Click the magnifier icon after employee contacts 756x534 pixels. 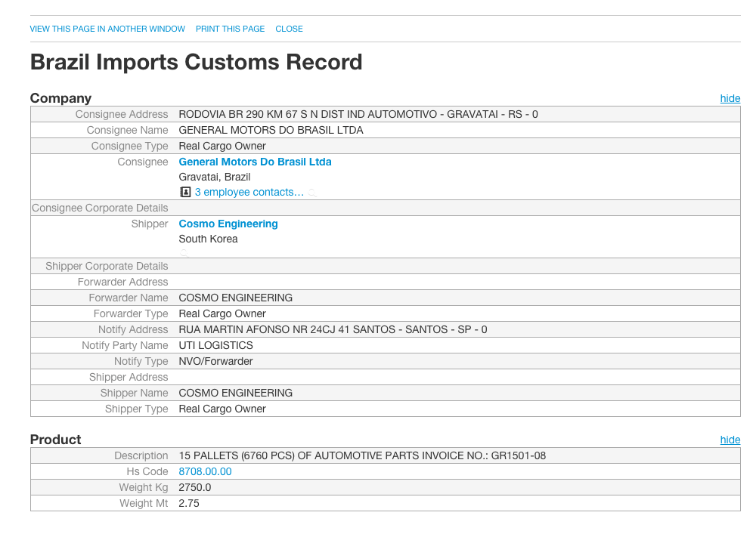tap(312, 193)
